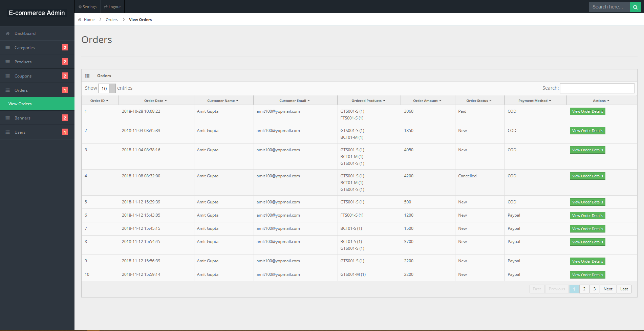Click the Home breadcrumb house icon
The image size is (644, 331).
click(x=80, y=19)
